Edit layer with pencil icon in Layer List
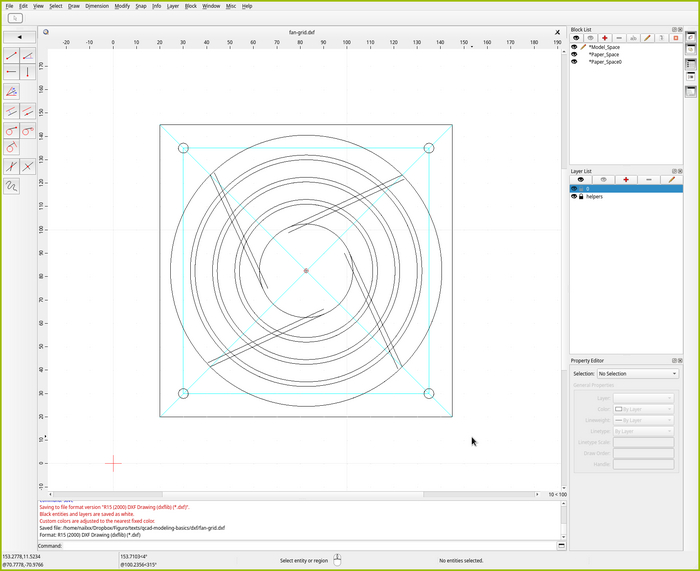Screen dimensions: 700x571 pos(671,179)
